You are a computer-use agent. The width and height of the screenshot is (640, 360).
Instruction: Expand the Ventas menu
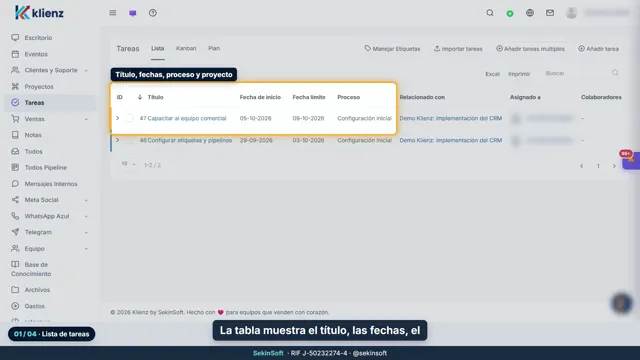pyautogui.click(x=86, y=119)
